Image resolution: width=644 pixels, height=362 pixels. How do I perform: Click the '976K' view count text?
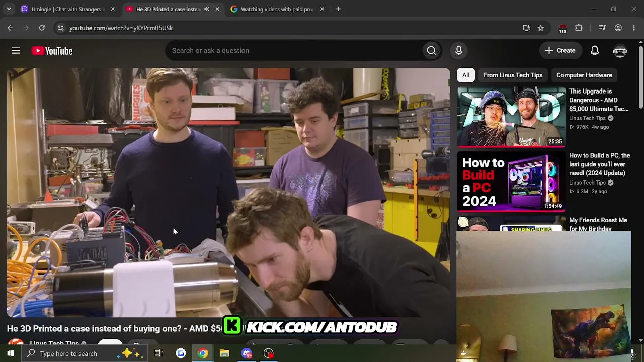[582, 127]
